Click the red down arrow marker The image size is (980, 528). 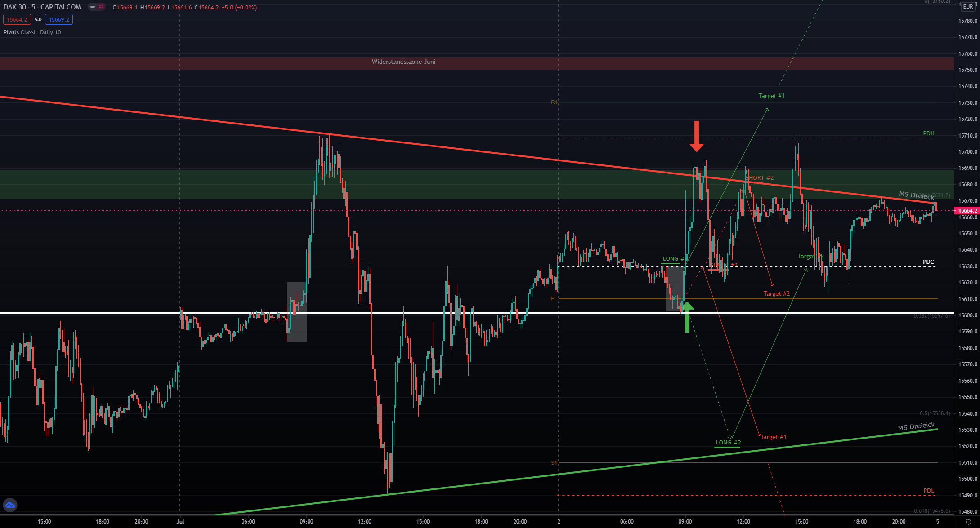point(696,136)
